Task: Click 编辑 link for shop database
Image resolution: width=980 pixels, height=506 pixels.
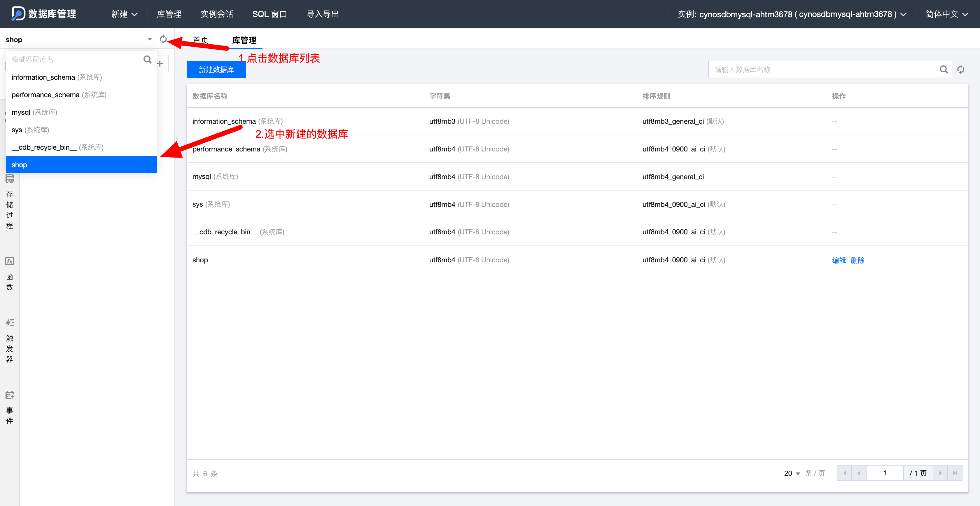Action: 839,260
